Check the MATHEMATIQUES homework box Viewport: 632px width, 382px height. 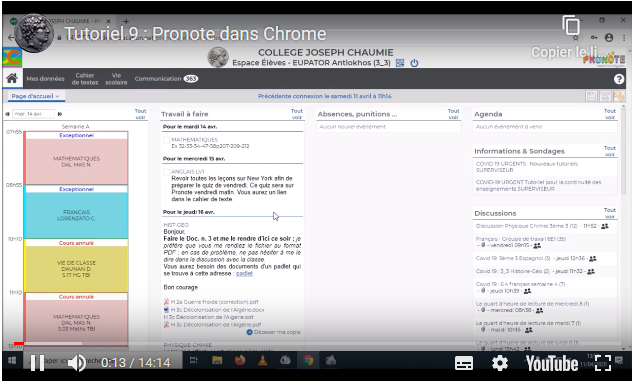click(166, 140)
